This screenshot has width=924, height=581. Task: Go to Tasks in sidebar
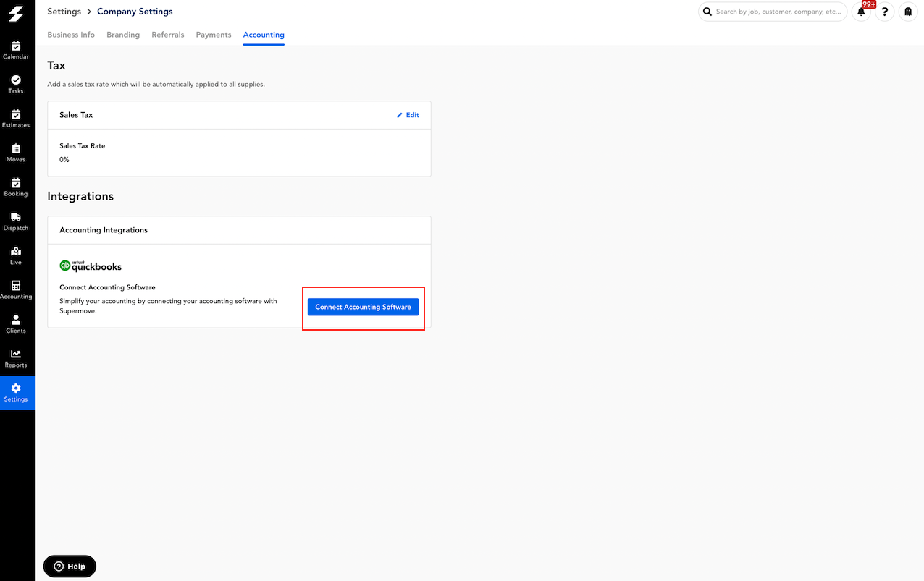[x=16, y=80]
